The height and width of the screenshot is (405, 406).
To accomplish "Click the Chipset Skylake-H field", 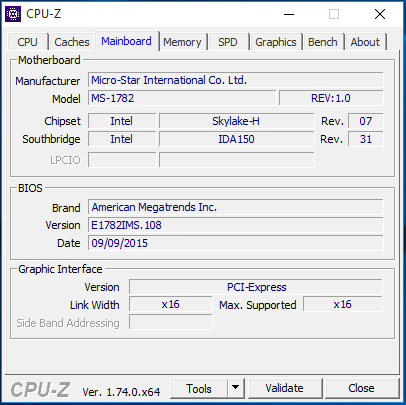I will click(x=236, y=121).
